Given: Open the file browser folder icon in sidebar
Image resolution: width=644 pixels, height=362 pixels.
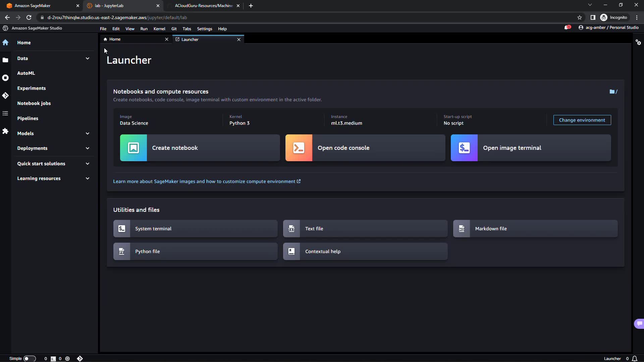Looking at the screenshot, I should 5,60.
